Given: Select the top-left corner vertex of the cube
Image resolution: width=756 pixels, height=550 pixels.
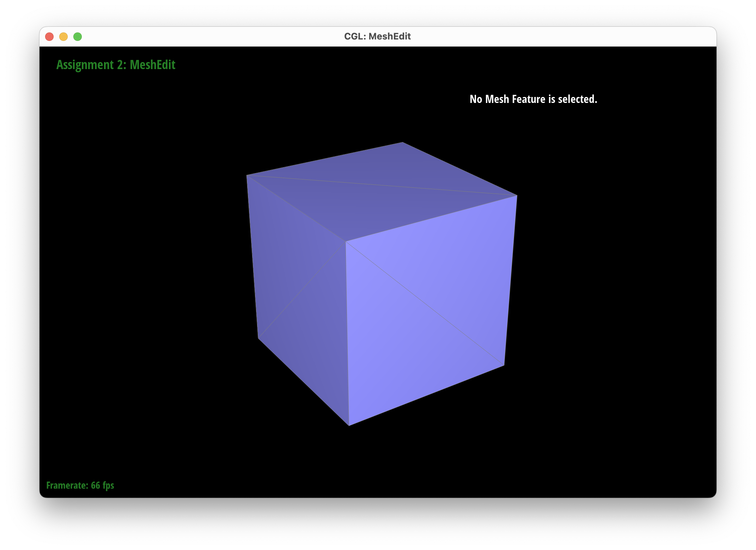Looking at the screenshot, I should point(246,175).
